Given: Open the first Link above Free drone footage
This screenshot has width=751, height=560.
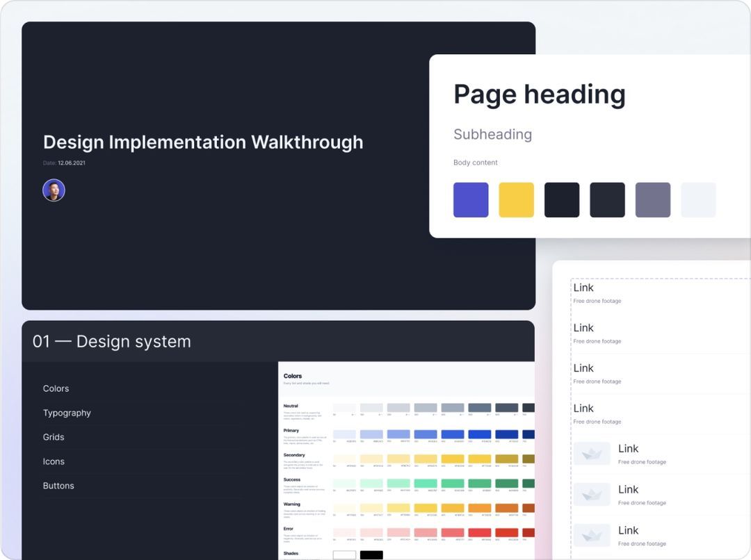Looking at the screenshot, I should pos(583,287).
